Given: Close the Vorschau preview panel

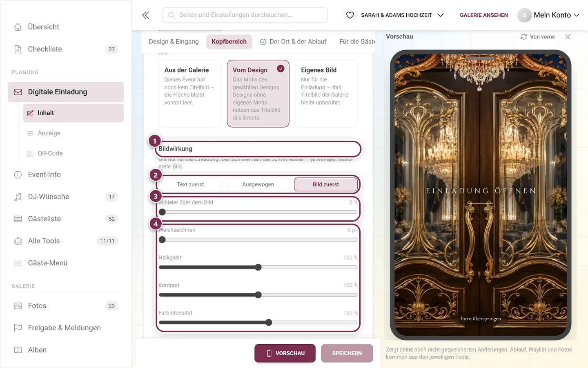Looking at the screenshot, I should [x=568, y=37].
